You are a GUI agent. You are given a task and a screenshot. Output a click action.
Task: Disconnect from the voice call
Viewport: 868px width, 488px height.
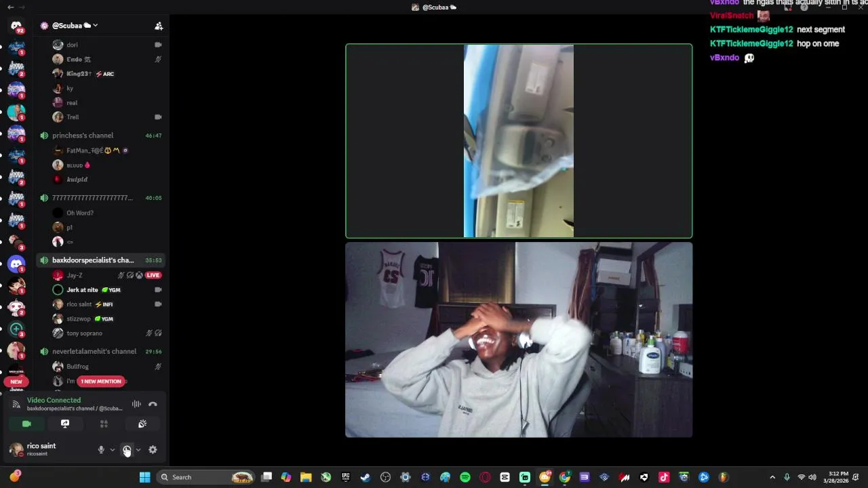[x=153, y=404]
